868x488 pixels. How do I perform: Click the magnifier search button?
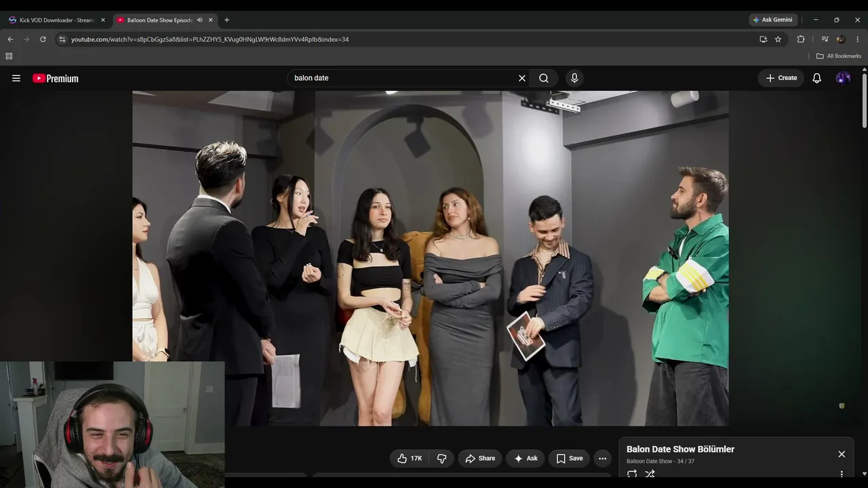point(544,78)
